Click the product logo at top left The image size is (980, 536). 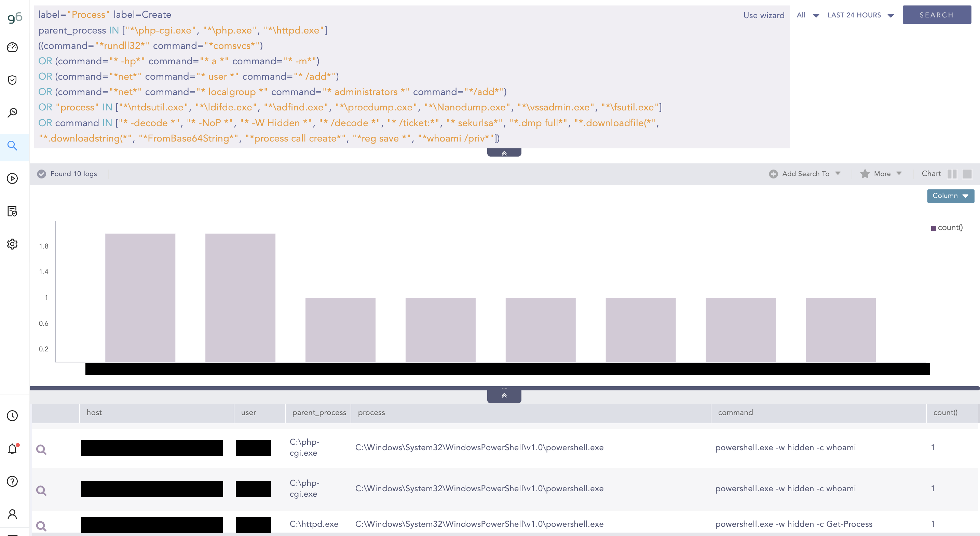tap(15, 17)
